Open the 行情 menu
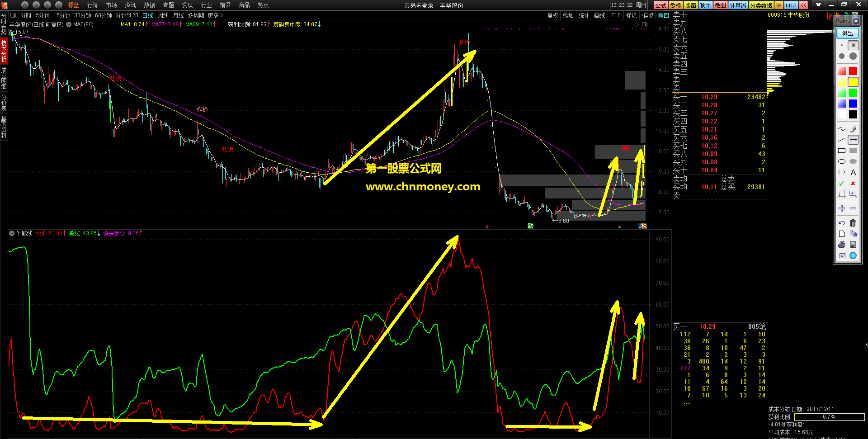Screen dimensions: 868x439 (92, 5)
